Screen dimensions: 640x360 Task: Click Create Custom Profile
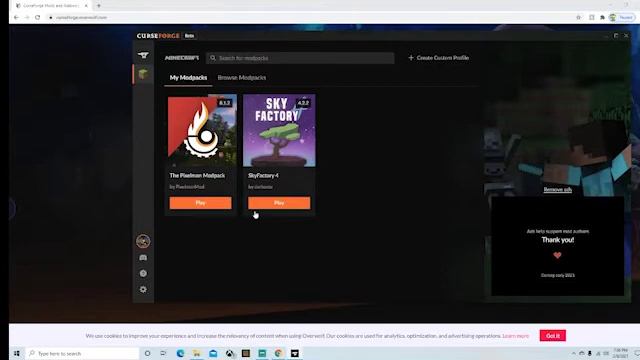[439, 58]
